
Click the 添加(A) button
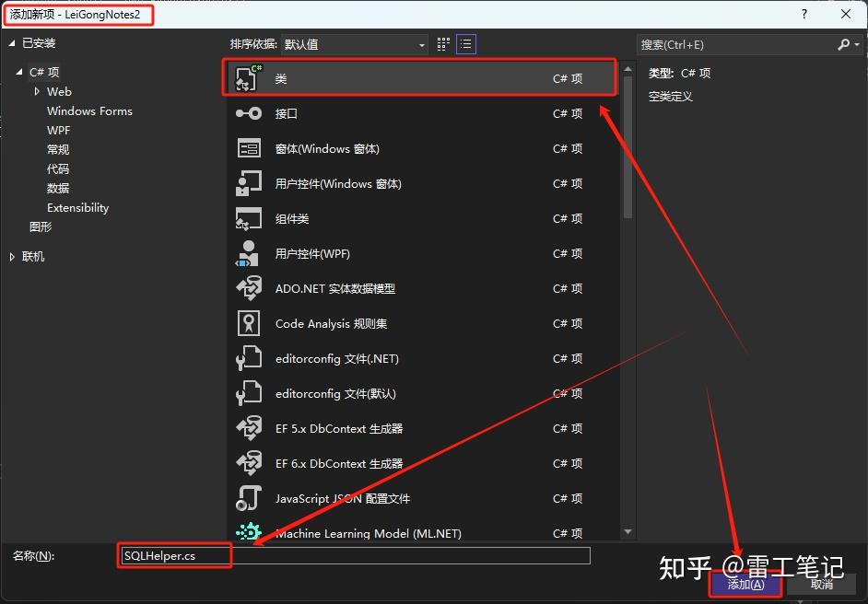pyautogui.click(x=745, y=584)
